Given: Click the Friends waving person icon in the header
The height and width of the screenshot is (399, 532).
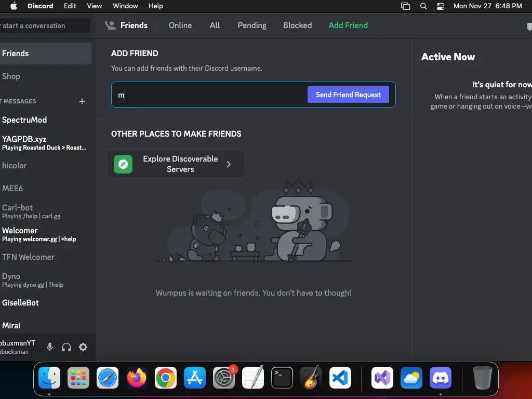Looking at the screenshot, I should pyautogui.click(x=110, y=25).
